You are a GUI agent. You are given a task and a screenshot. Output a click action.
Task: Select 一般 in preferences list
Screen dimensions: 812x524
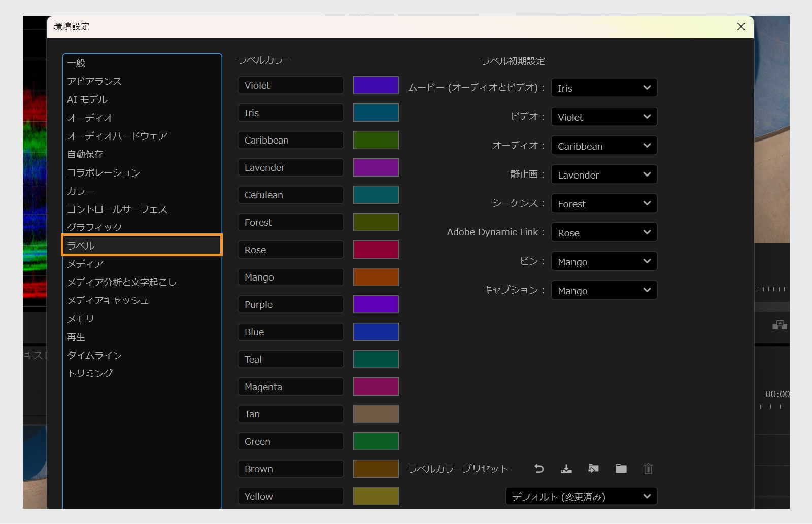point(142,63)
